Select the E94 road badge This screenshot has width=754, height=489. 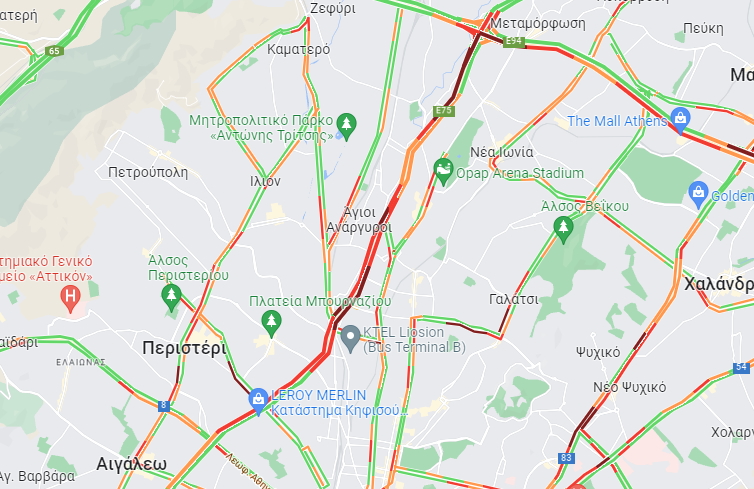(x=513, y=41)
